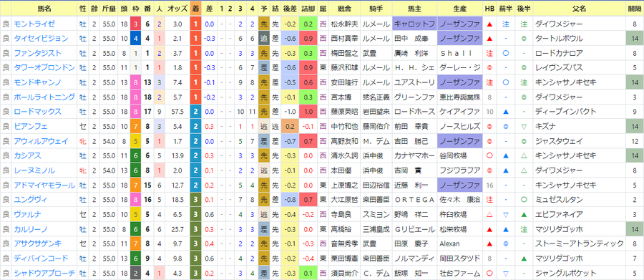Click the 騎手 column header
This screenshot has height=280, width=644.
376,9
